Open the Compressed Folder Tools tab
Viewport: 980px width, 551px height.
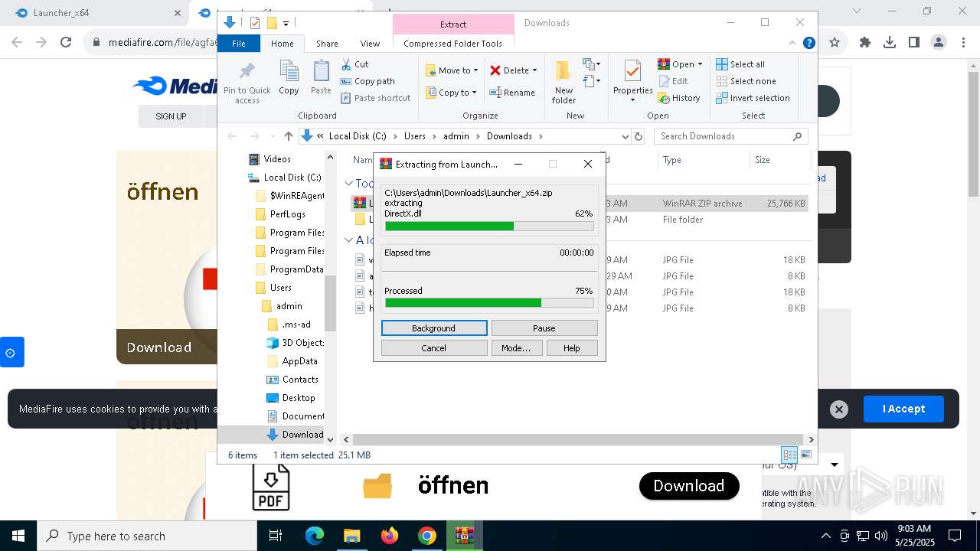point(453,44)
